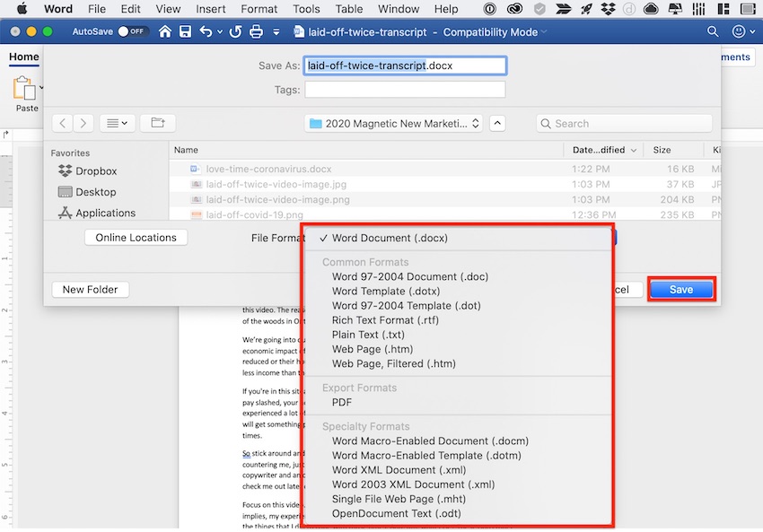
Task: Print the document using the printer icon
Action: 257,31
